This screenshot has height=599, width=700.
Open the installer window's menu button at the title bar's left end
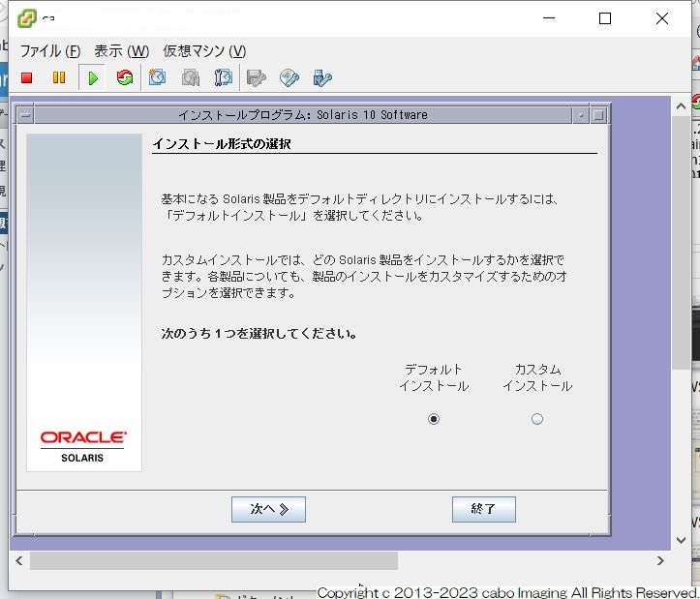point(26,115)
